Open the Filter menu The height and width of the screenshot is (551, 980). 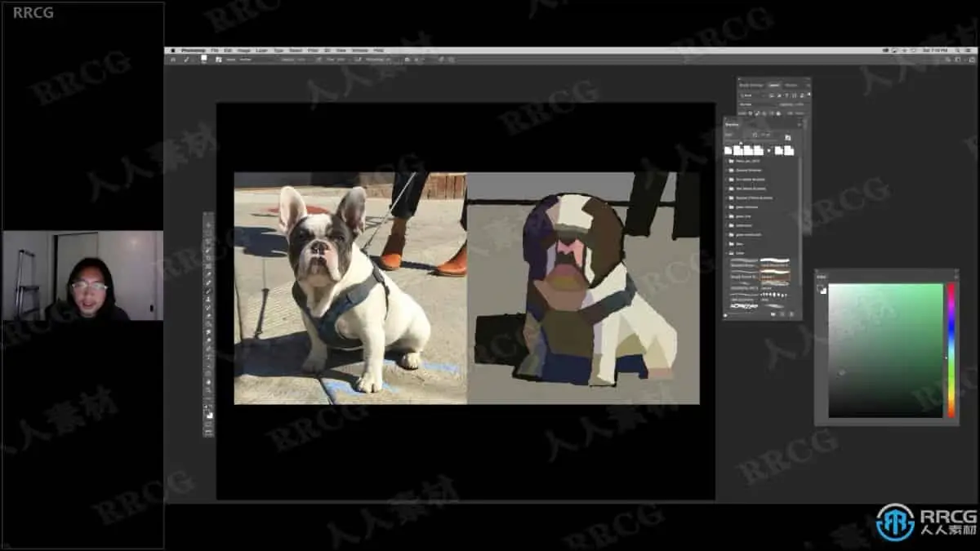coord(312,51)
